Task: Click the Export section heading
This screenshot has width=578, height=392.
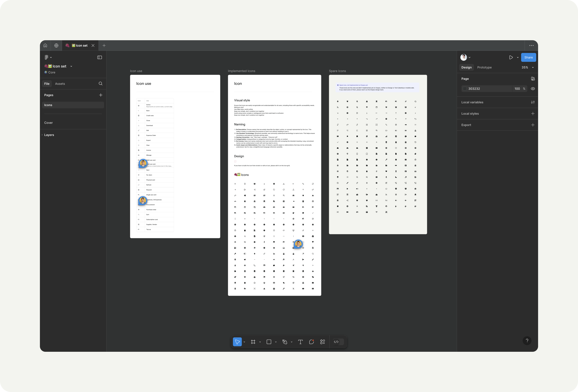Action: tap(466, 125)
